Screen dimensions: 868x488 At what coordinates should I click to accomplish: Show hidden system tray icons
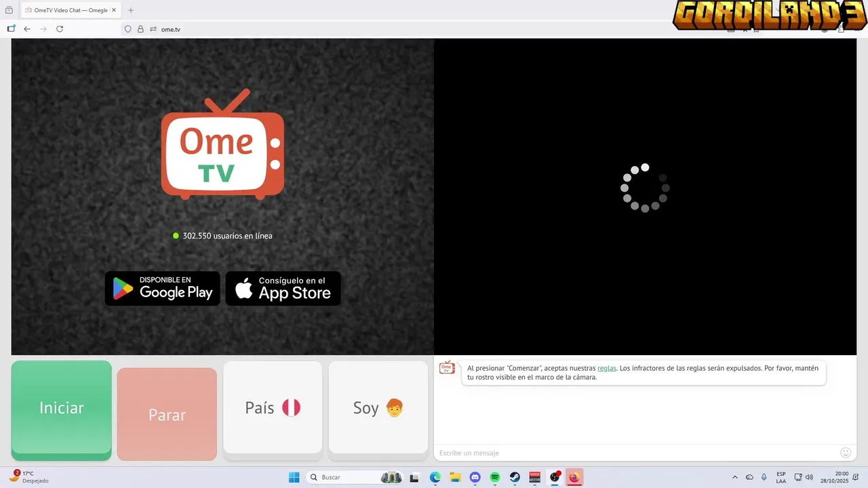pos(735,477)
